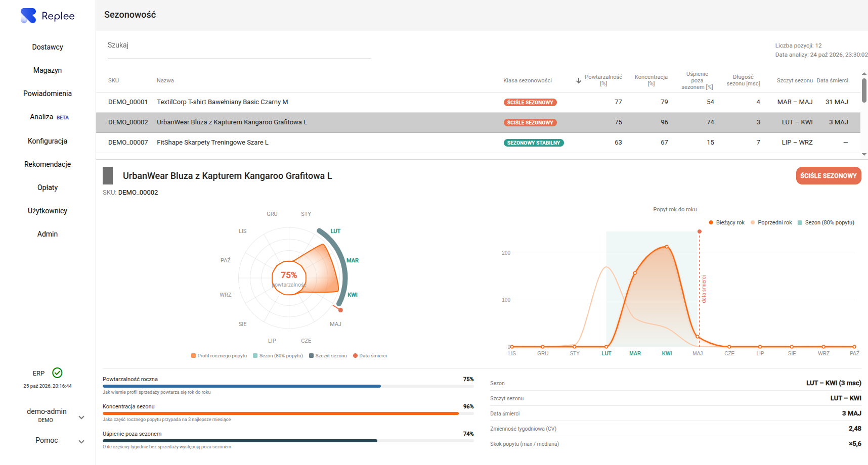868x465 pixels.
Task: Toggle the Bieżący rok legend marker
Action: coord(711,222)
